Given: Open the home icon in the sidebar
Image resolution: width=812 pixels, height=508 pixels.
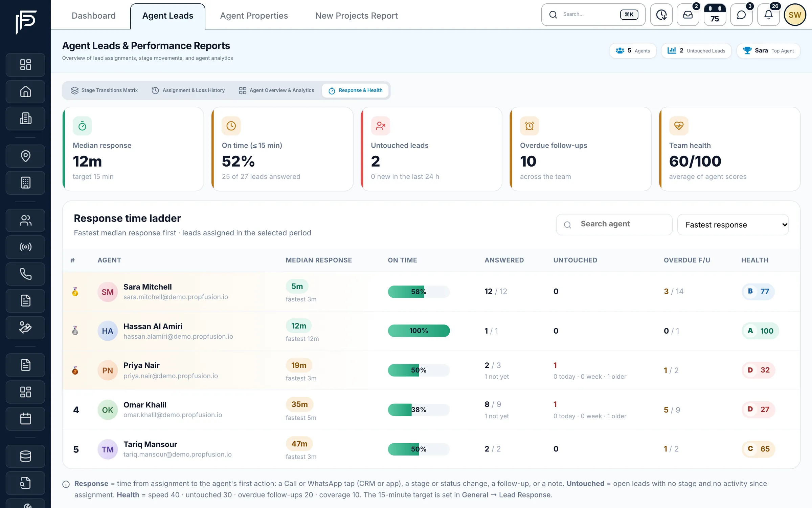Looking at the screenshot, I should pos(25,91).
